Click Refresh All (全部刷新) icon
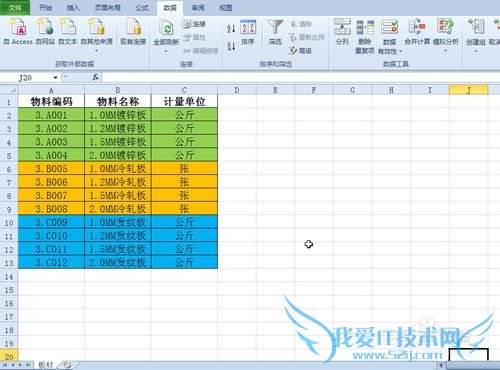The width and height of the screenshot is (500, 370). pyautogui.click(x=166, y=31)
